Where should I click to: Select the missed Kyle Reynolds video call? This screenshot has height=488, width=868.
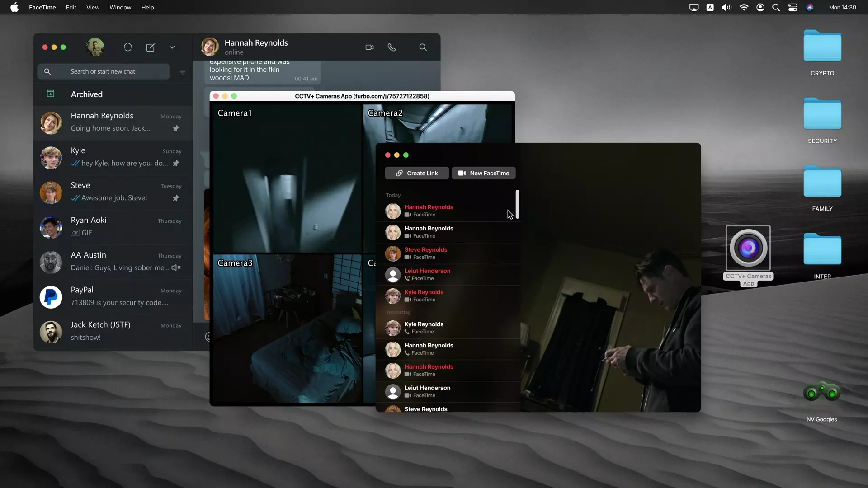pos(448,296)
